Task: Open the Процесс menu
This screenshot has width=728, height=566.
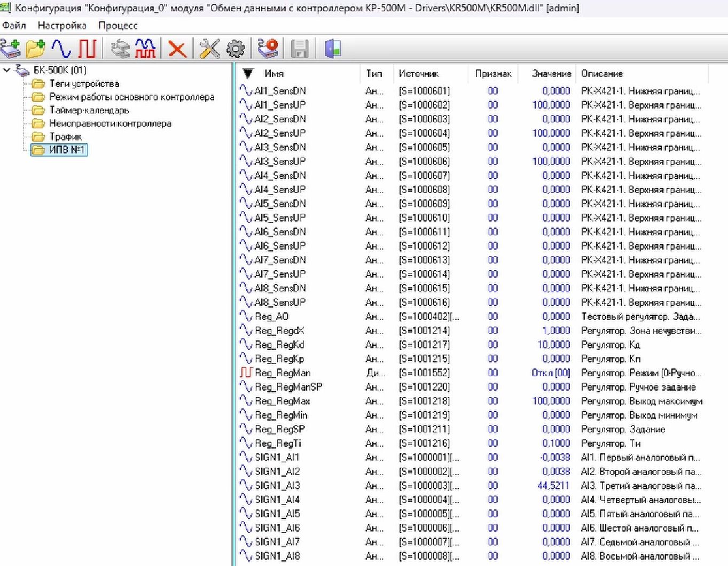Action: tap(118, 26)
